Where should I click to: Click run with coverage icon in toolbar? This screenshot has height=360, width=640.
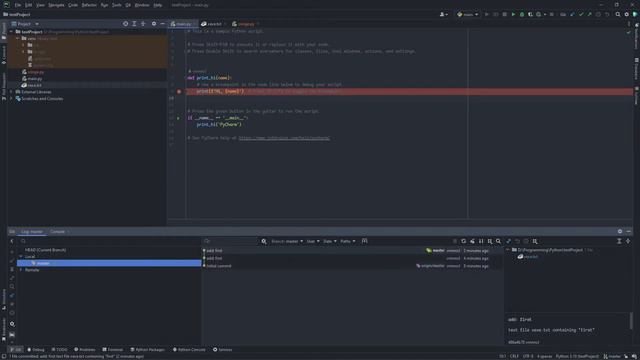[530, 14]
